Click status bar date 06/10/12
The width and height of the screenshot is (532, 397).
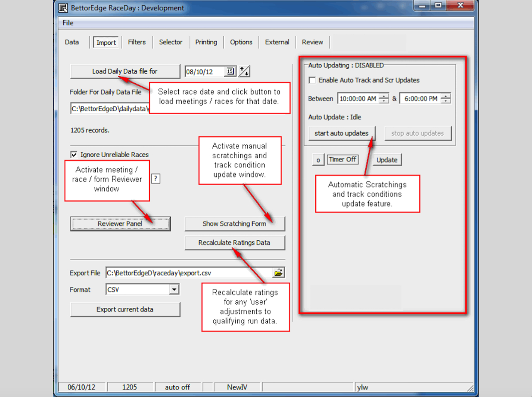pyautogui.click(x=82, y=387)
